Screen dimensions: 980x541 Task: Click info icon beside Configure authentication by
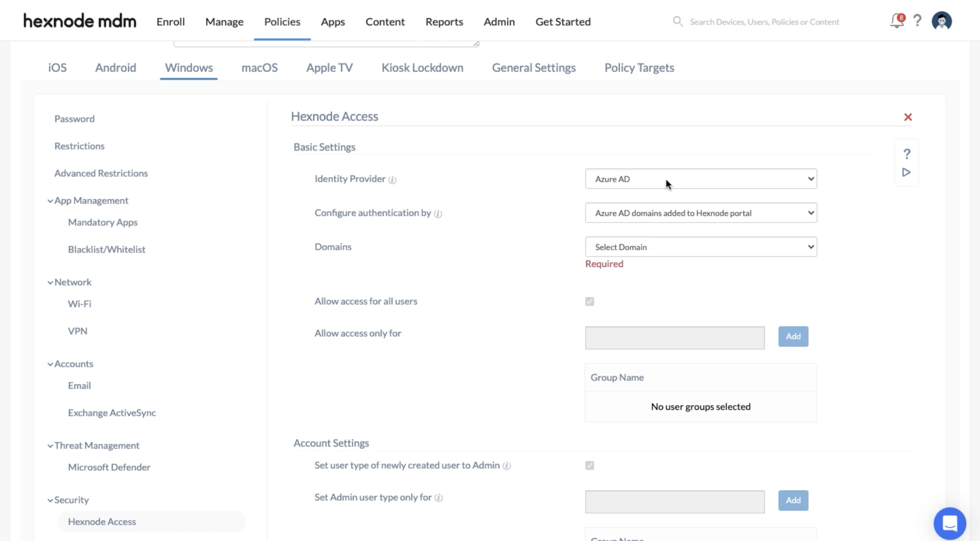point(438,214)
